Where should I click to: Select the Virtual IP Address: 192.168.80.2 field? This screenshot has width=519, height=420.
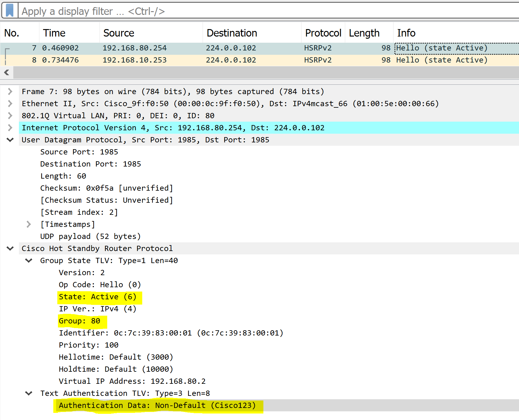click(132, 381)
